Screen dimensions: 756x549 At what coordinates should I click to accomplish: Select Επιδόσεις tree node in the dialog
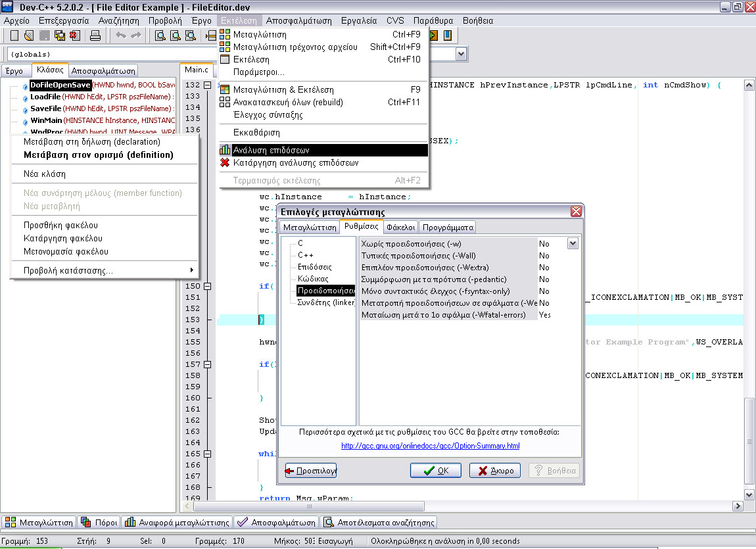(314, 267)
